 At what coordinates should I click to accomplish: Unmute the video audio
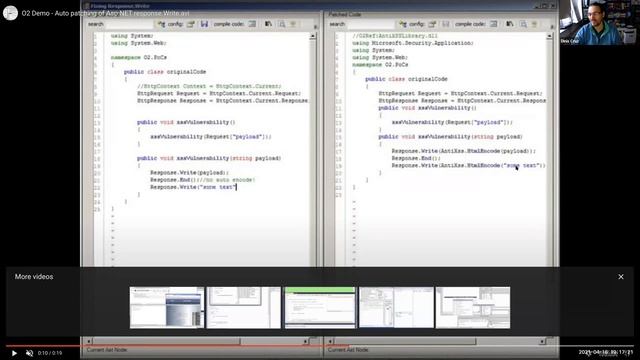[x=29, y=353]
